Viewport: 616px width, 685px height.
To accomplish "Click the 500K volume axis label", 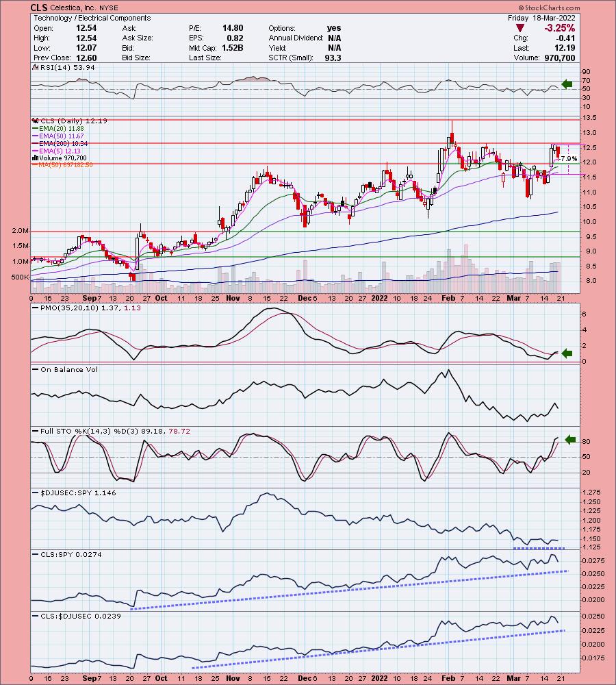I will point(20,277).
